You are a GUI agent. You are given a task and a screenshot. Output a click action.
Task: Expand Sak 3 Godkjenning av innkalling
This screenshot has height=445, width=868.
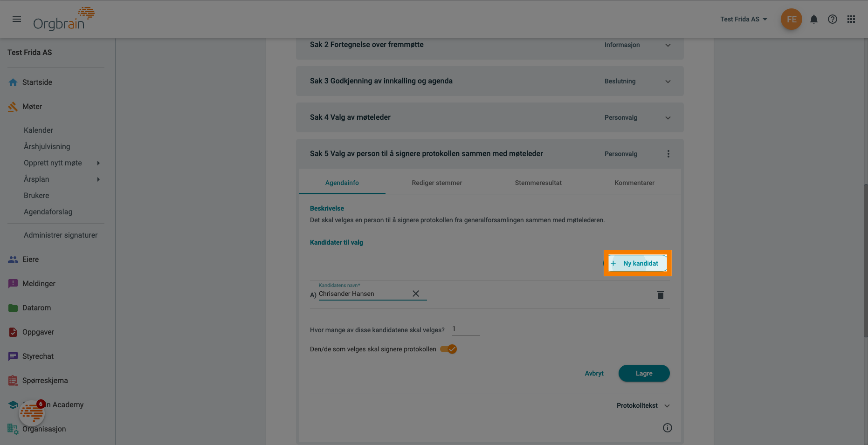(668, 82)
